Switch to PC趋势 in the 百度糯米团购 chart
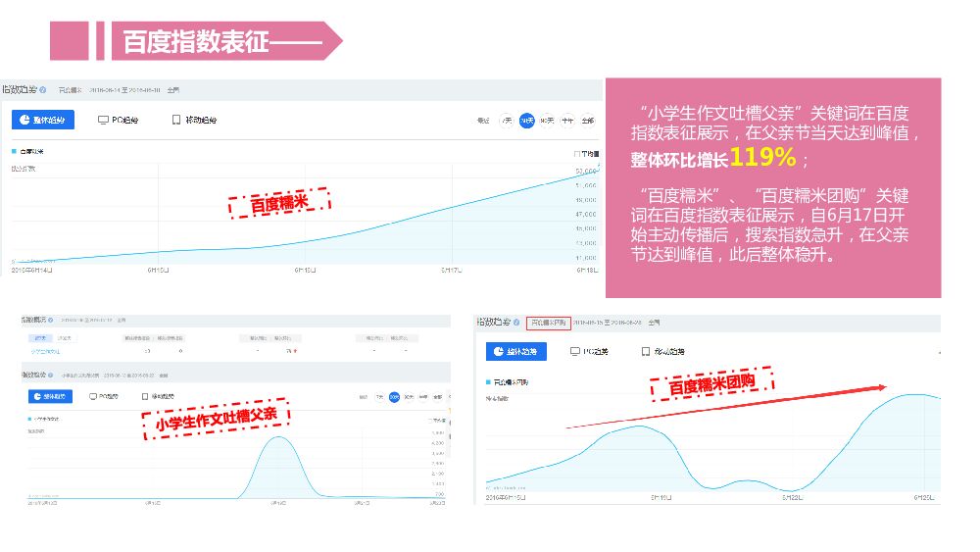Image resolution: width=980 pixels, height=552 pixels. click(589, 351)
